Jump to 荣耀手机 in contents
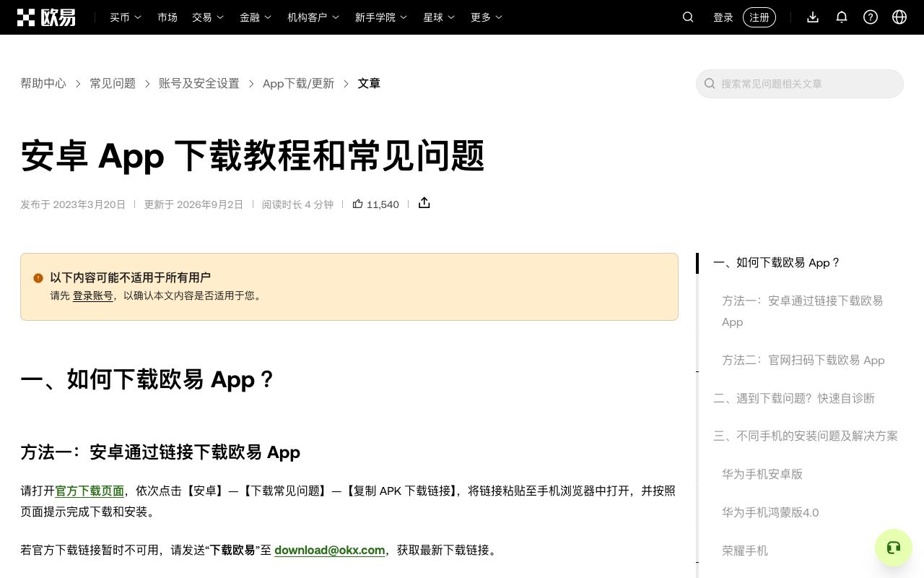924x578 pixels. pyautogui.click(x=745, y=551)
